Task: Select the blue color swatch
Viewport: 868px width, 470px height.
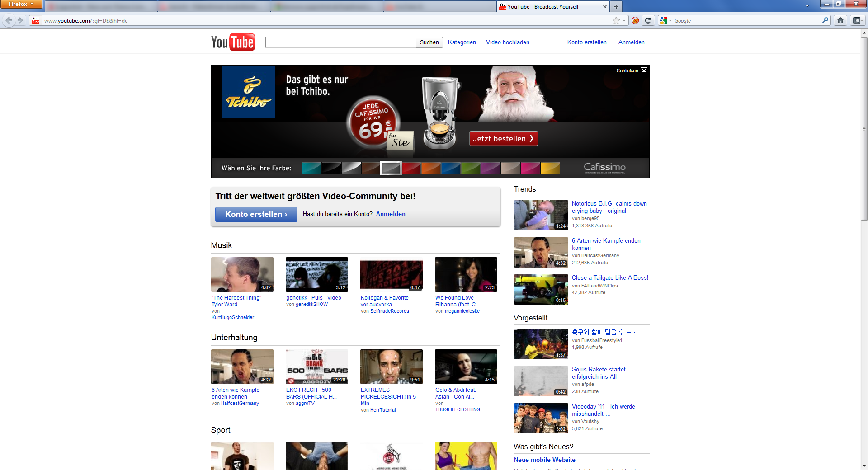Action: 450,168
